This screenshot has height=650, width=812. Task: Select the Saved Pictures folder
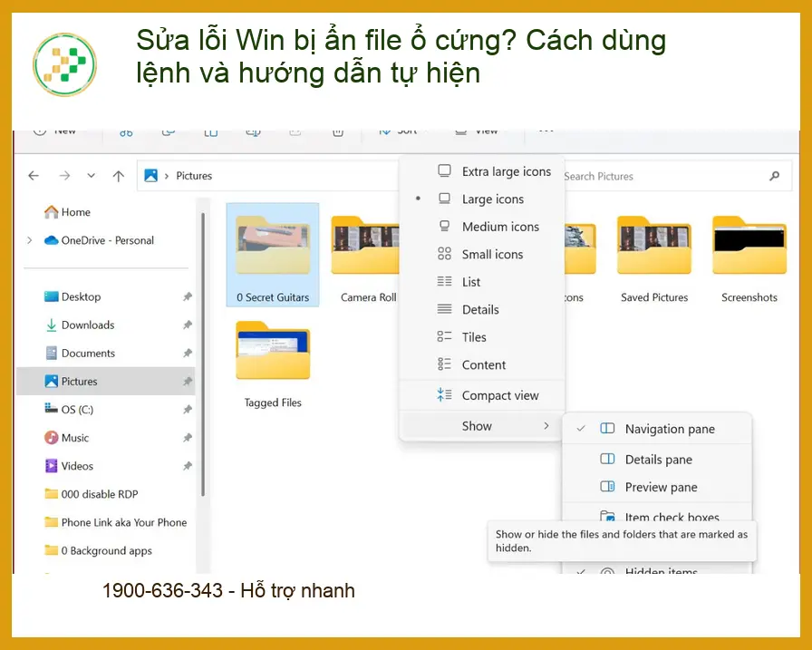pos(654,259)
